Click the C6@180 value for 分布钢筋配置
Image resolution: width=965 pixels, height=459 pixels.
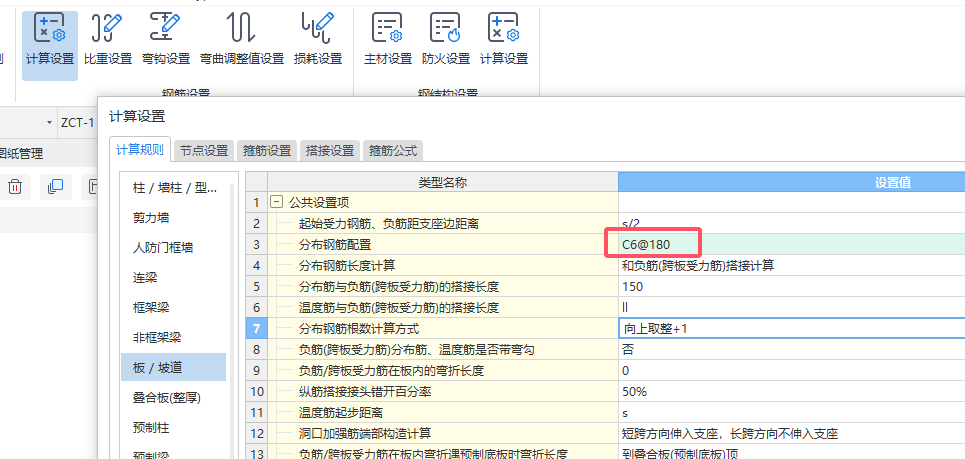(x=791, y=245)
